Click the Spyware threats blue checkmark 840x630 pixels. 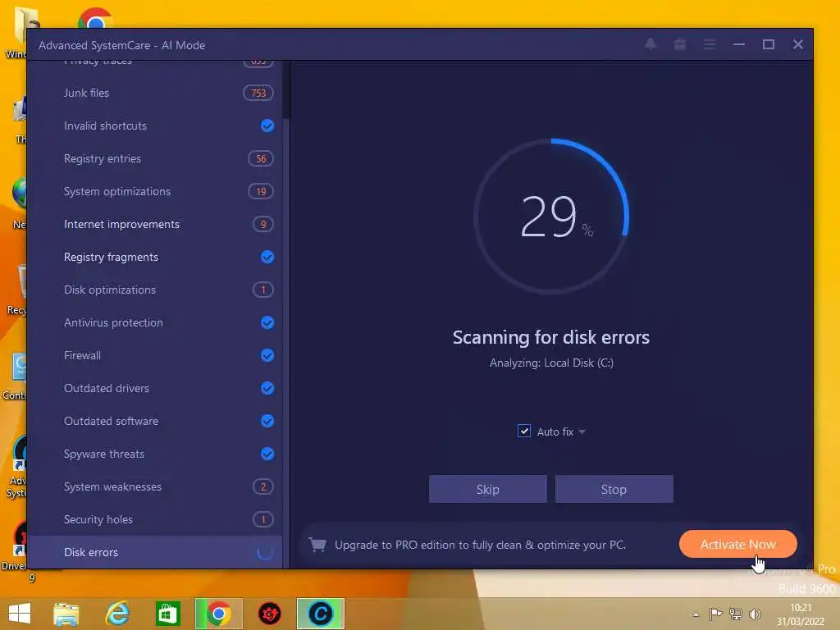(267, 454)
